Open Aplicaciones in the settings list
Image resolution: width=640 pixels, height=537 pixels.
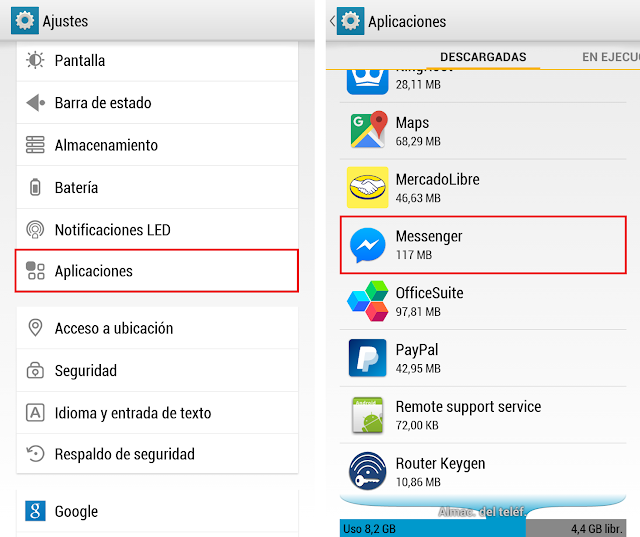157,271
